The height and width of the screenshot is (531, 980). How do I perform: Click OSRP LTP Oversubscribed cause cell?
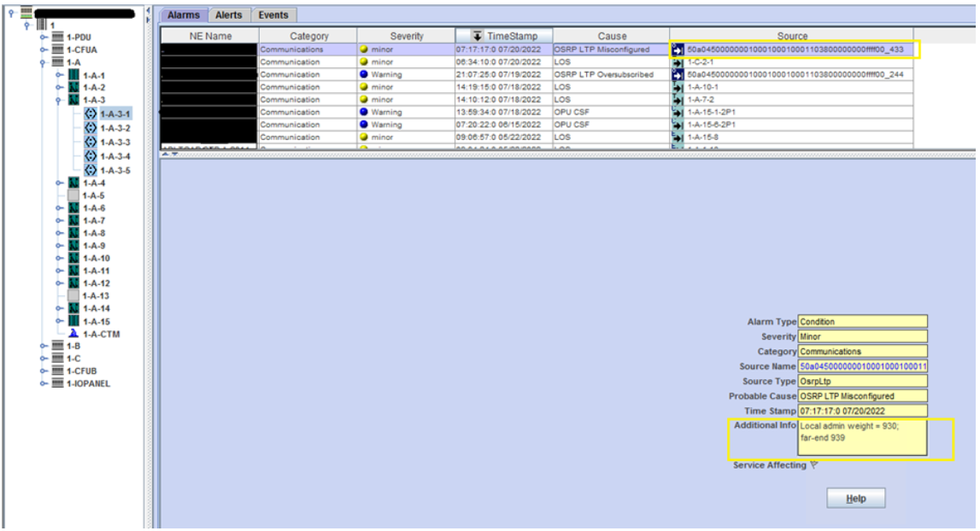[611, 74]
